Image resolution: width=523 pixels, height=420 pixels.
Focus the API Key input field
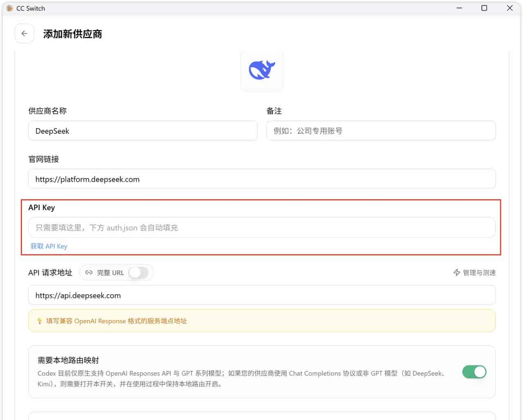coord(262,227)
